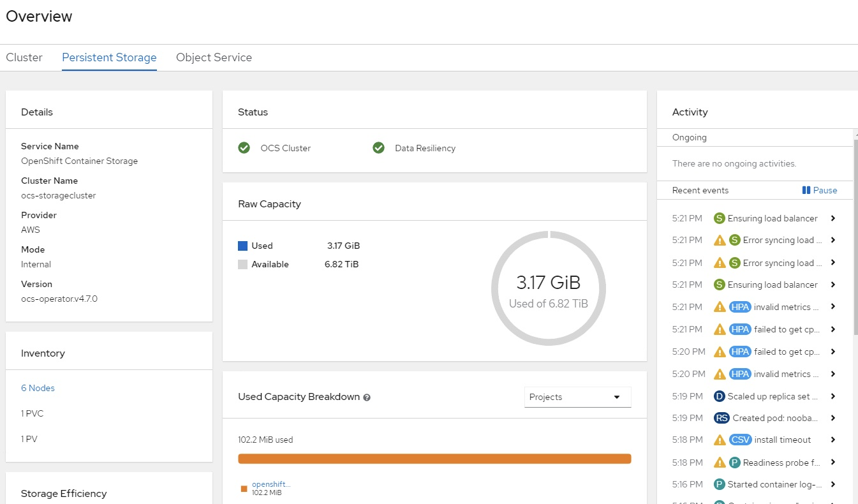The width and height of the screenshot is (858, 504).
Task: Open the Object Service tab
Action: click(214, 57)
